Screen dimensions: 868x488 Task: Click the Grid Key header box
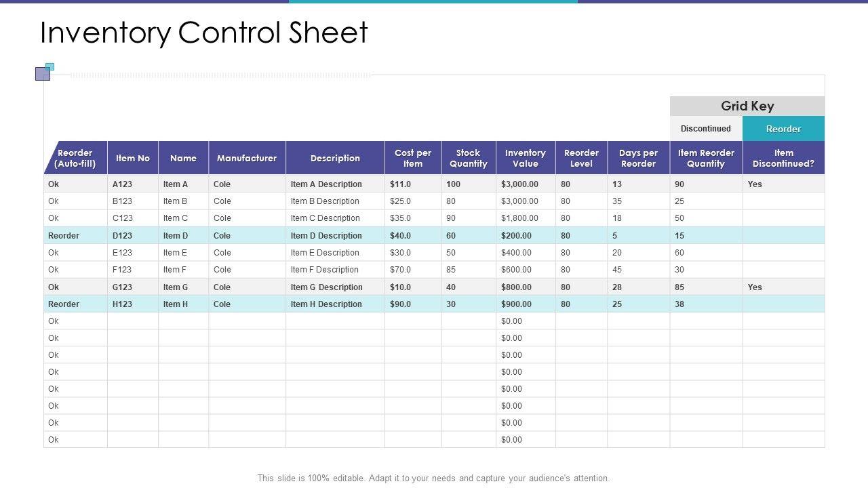click(747, 106)
